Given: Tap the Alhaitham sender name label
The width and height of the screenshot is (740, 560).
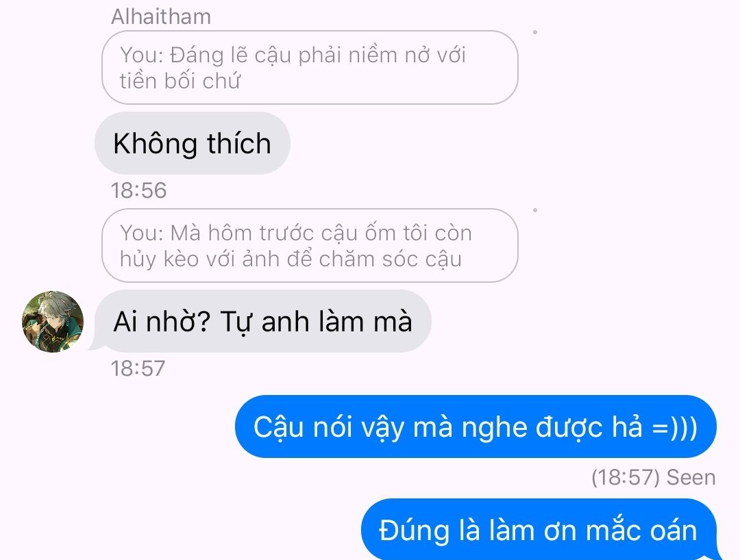Looking at the screenshot, I should click(x=161, y=17).
